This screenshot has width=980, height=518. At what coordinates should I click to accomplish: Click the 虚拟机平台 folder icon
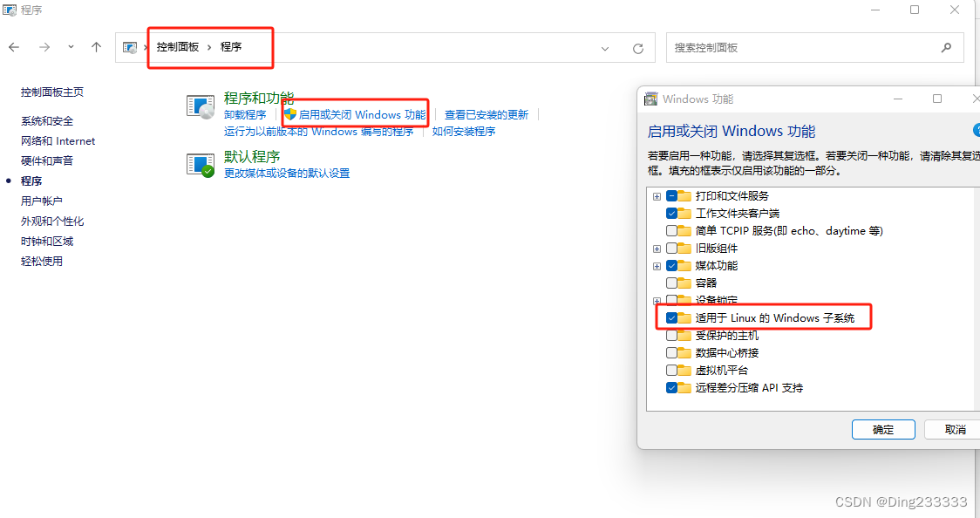(x=684, y=370)
